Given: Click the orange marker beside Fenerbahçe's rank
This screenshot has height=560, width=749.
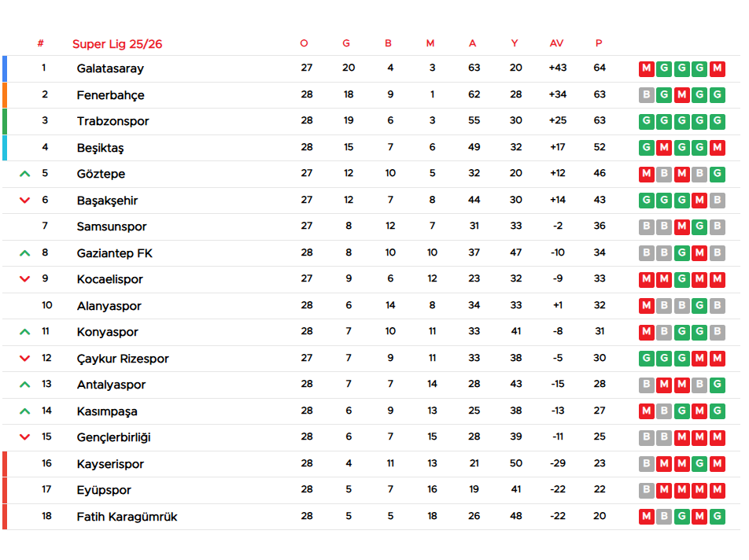Looking at the screenshot, I should pos(5,95).
